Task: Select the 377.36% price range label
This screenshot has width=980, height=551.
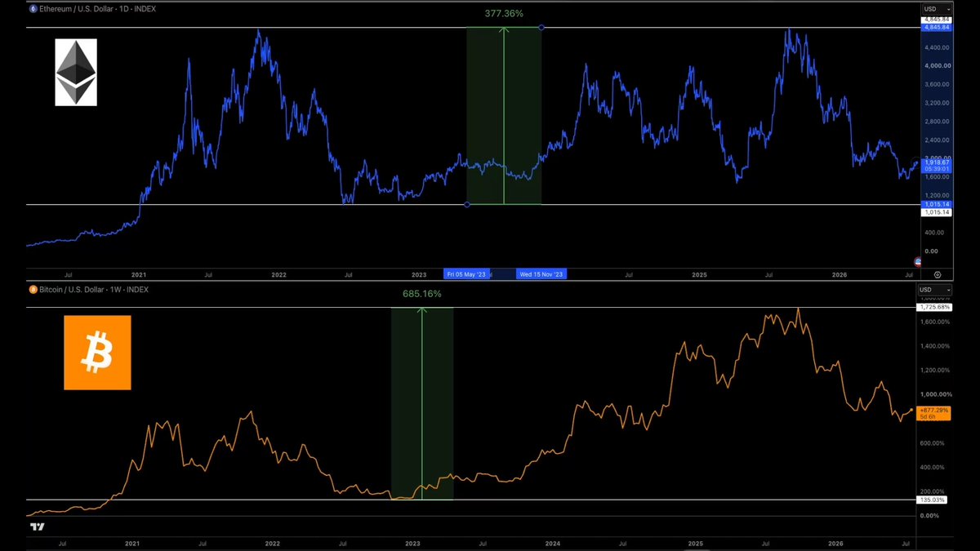Action: point(504,14)
